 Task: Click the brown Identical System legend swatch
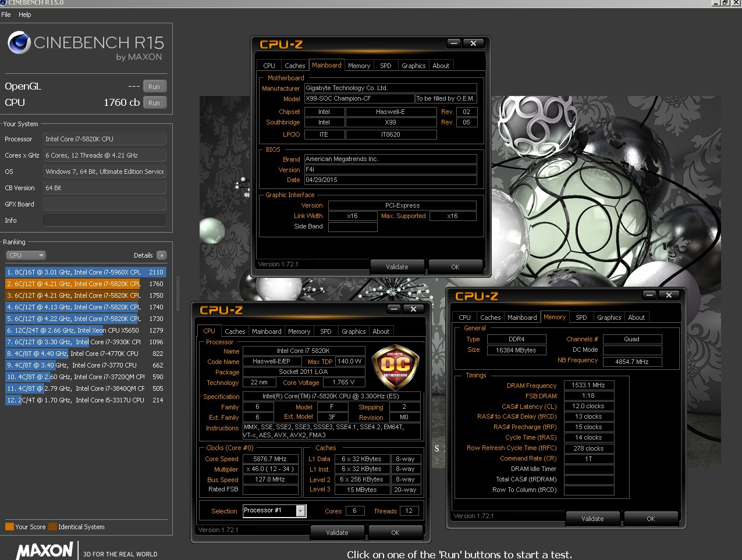point(52,527)
